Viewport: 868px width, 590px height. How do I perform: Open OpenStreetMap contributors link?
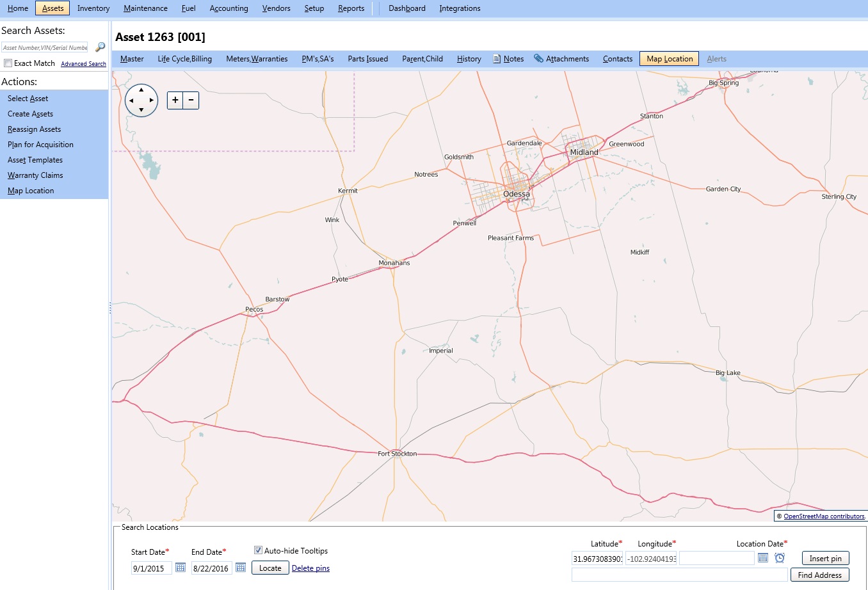click(824, 516)
